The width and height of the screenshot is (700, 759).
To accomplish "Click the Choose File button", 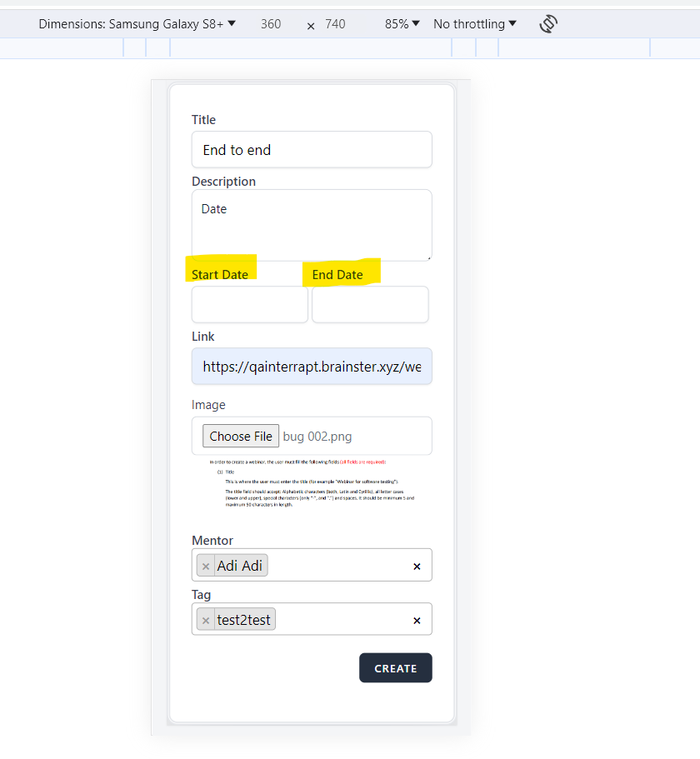I will click(x=241, y=436).
